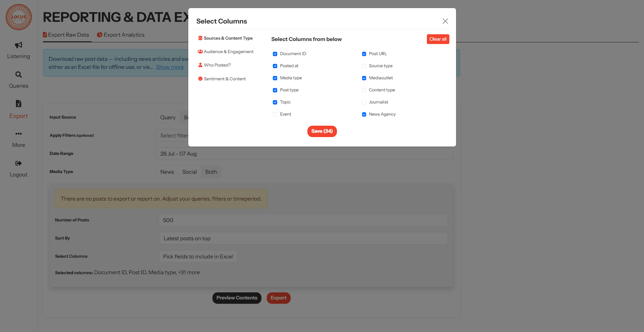Screen dimensions: 644x332
Task: Open Pick fields to include in Excel
Action: pos(198,256)
